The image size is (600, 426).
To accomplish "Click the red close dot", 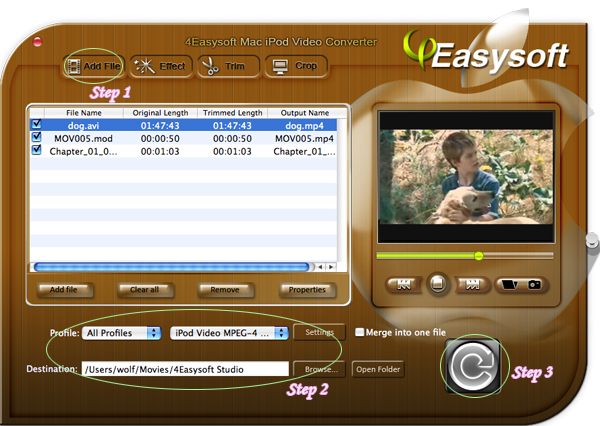I will click(38, 42).
